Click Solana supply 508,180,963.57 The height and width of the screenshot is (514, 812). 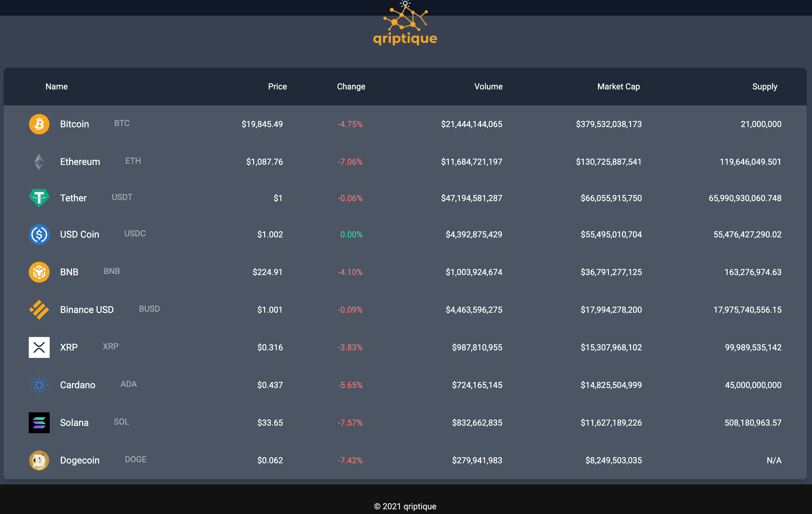click(753, 422)
